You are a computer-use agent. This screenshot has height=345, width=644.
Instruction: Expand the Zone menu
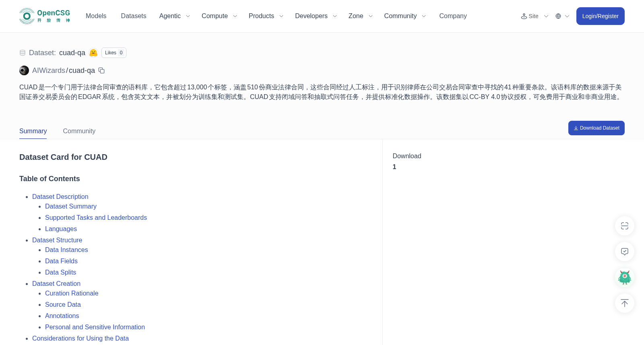(361, 16)
